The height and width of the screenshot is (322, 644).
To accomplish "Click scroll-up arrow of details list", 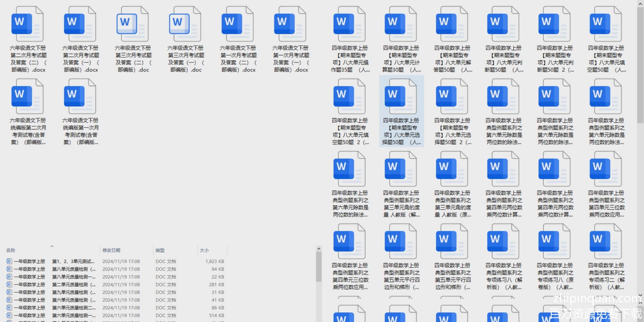I will 319,249.
